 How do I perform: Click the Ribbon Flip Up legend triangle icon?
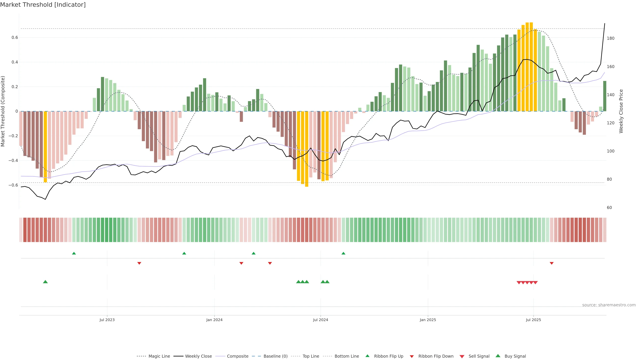tap(367, 356)
